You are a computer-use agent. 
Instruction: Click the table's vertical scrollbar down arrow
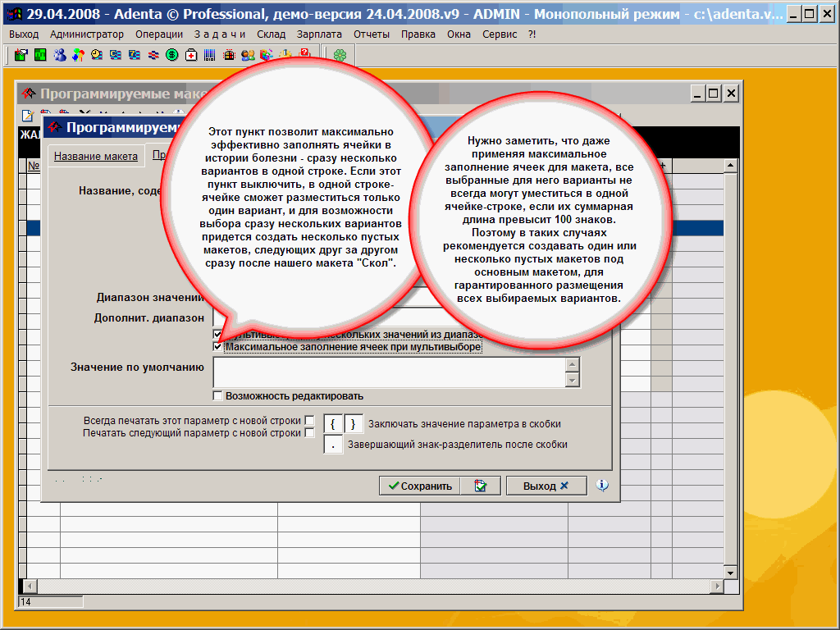pos(730,572)
